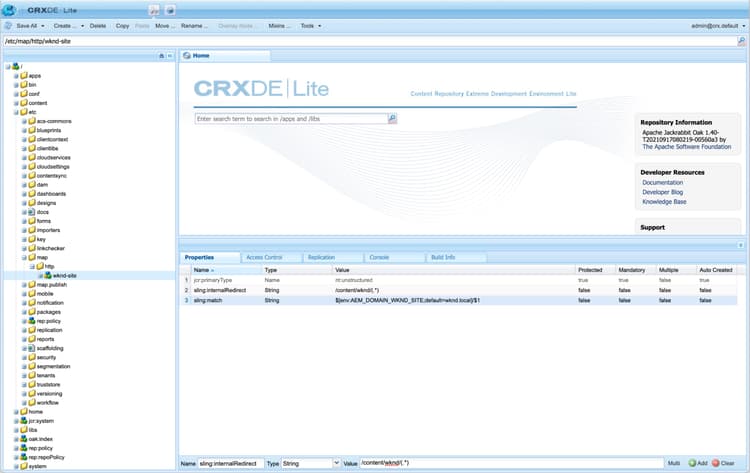This screenshot has height=473, width=750.
Task: Click the docs node icon
Action: coord(32,212)
